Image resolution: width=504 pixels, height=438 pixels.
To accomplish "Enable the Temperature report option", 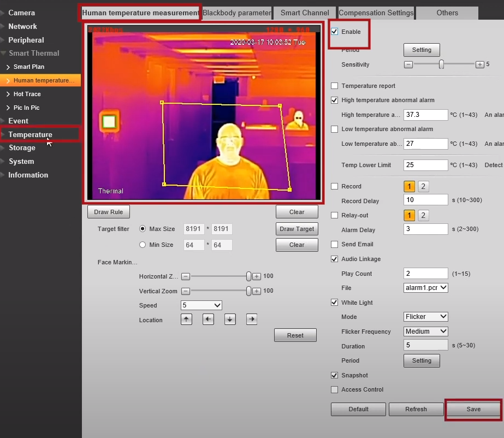I will [x=334, y=86].
